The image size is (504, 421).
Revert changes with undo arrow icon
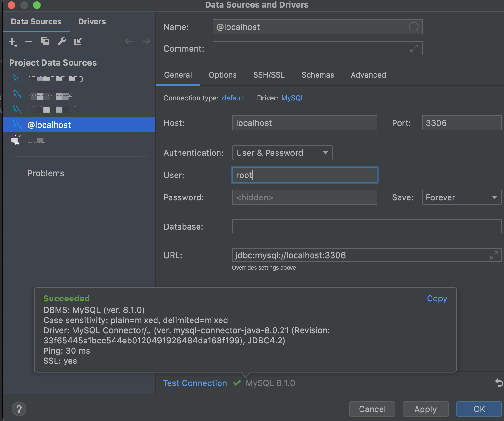coord(499,383)
